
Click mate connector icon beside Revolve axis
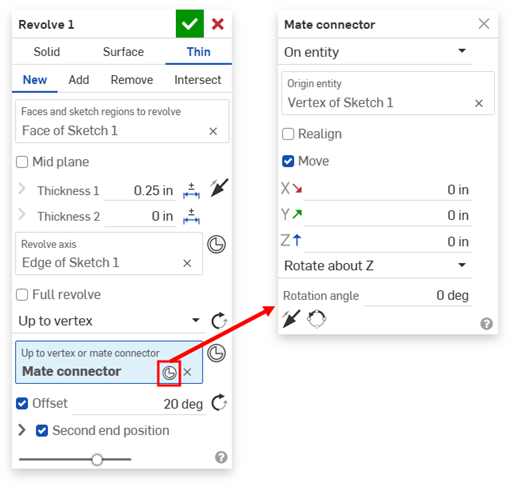[x=217, y=244]
